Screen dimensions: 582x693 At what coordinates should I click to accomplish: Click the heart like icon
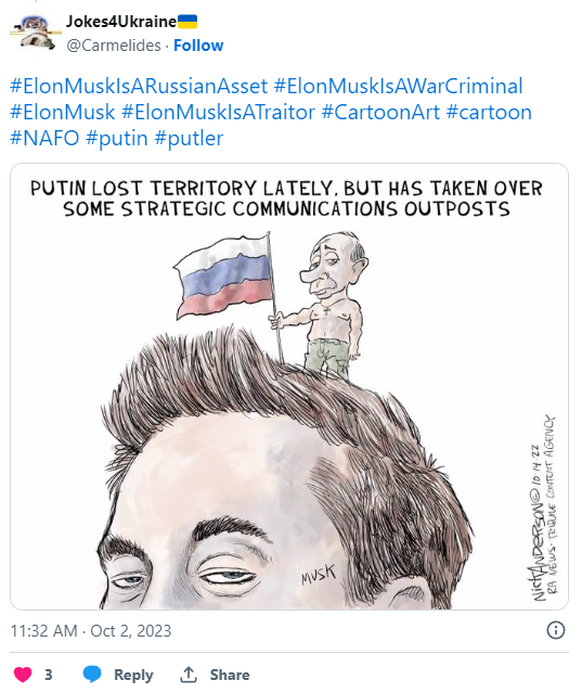click(x=23, y=674)
